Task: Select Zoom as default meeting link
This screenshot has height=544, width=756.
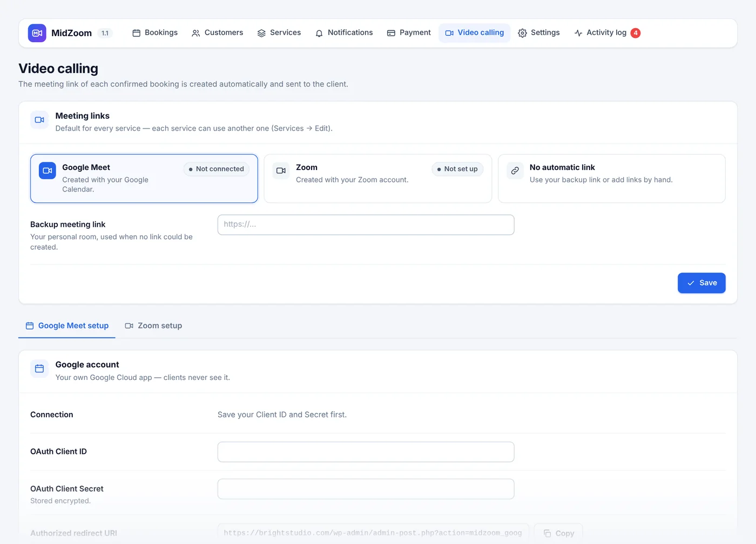Action: [378, 179]
